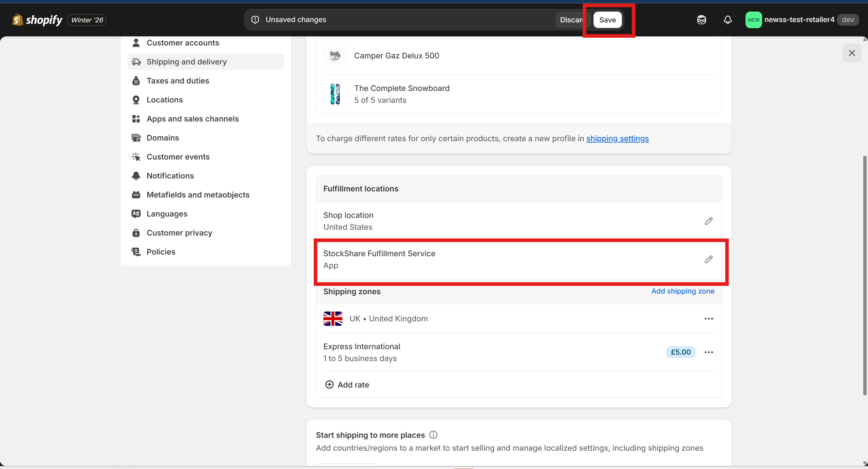The height and width of the screenshot is (469, 868).
Task: Open the notifications bell in top bar
Action: coord(728,20)
